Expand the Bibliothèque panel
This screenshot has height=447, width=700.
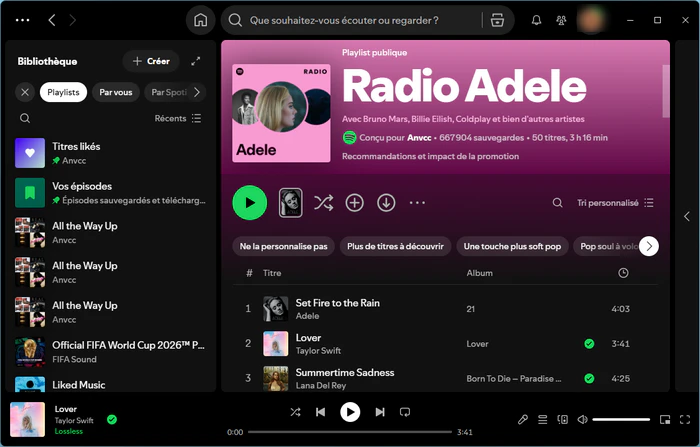pos(196,61)
